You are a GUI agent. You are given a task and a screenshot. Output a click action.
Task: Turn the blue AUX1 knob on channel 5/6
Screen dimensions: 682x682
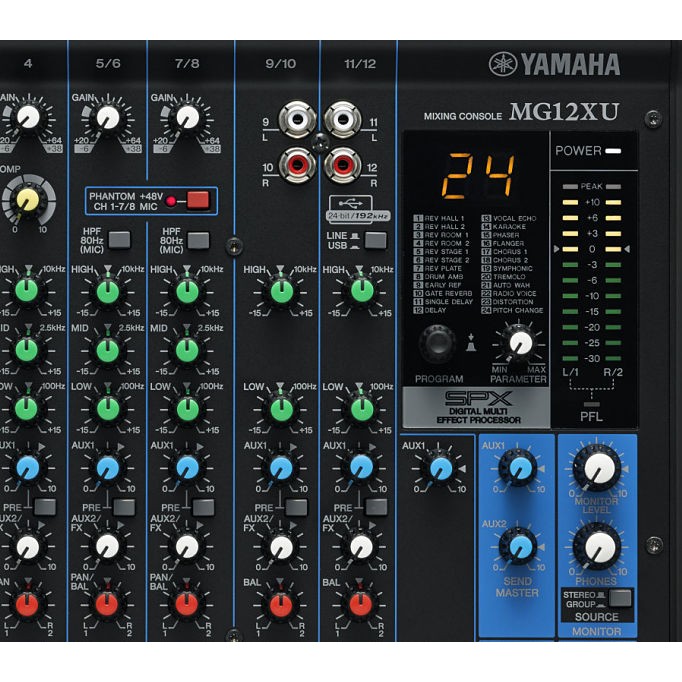(x=108, y=468)
